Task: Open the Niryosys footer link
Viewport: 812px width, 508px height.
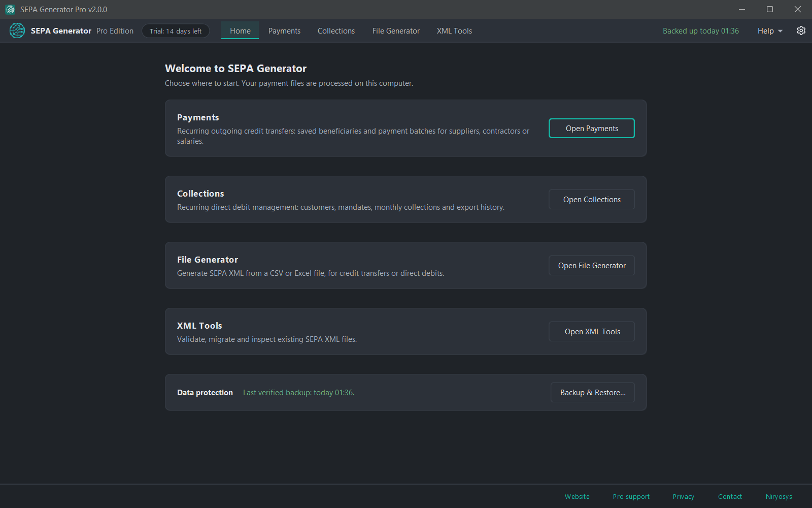Action: tap(779, 496)
